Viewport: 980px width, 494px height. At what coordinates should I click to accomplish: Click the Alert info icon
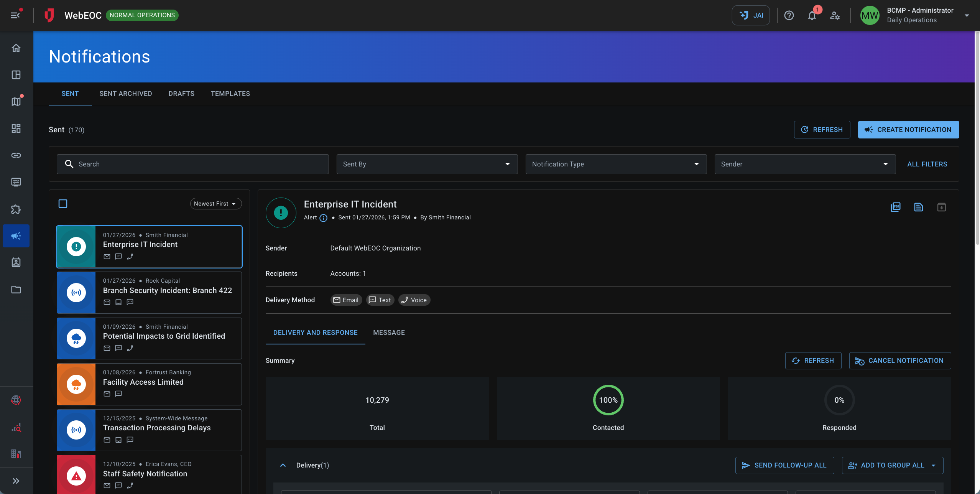[323, 218]
